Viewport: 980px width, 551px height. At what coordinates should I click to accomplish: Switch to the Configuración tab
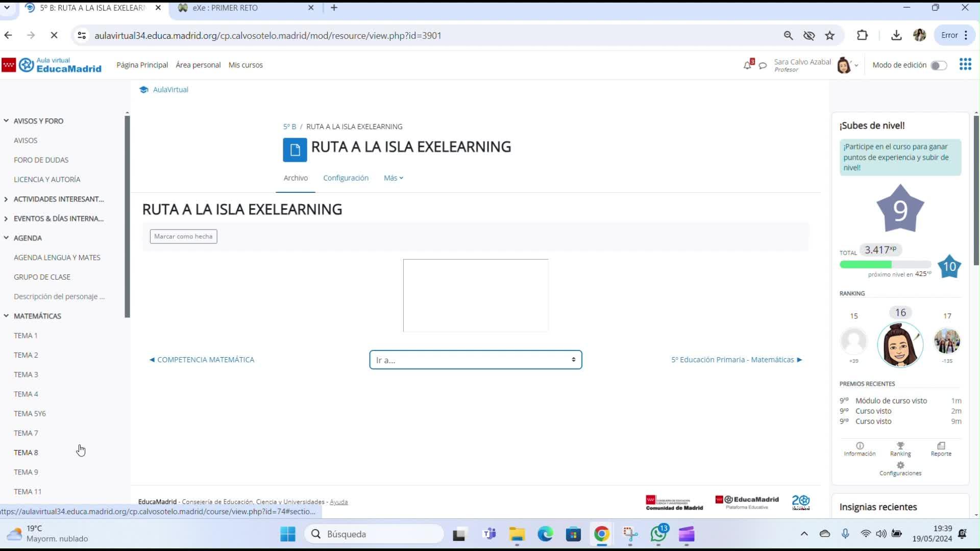[346, 178]
